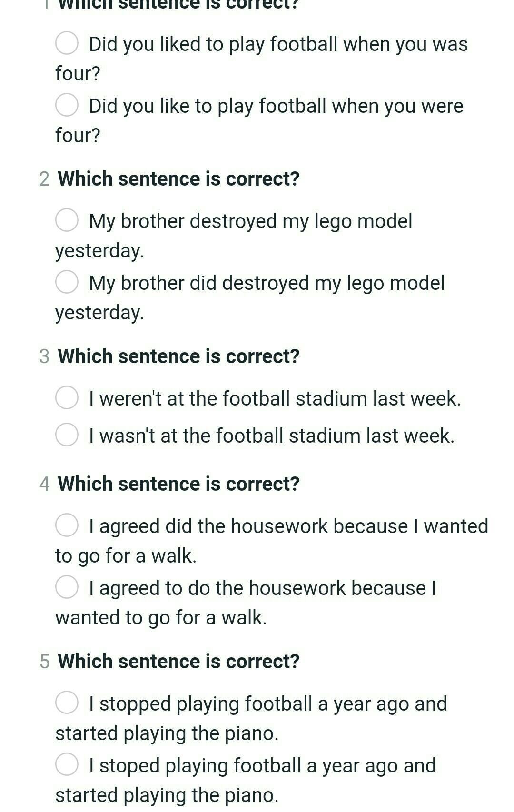Viewport: 514px width, 812px height.
Task: Click the question 5 heading text
Action: 178,662
